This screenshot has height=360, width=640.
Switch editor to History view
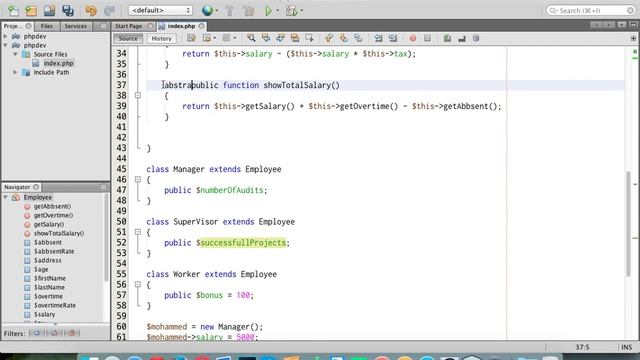[161, 38]
